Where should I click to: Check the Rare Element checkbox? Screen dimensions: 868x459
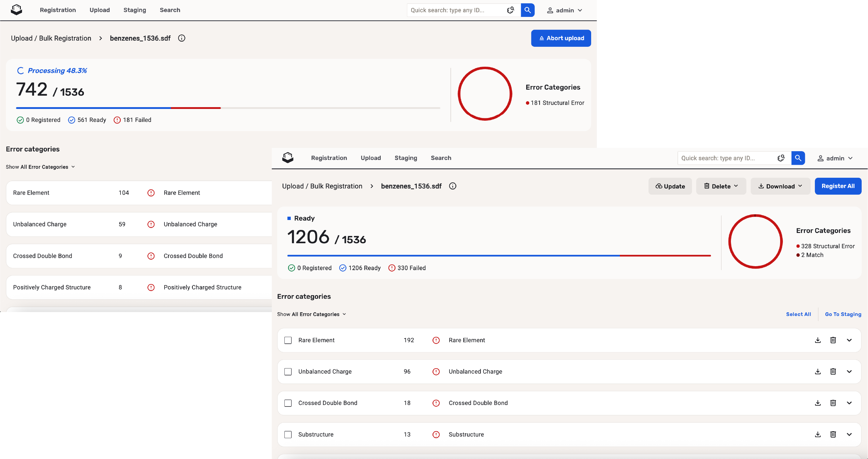288,340
